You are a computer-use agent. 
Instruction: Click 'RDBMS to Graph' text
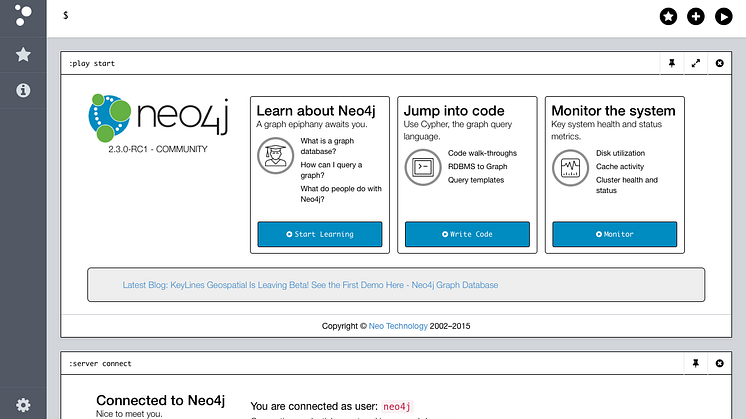pos(478,166)
